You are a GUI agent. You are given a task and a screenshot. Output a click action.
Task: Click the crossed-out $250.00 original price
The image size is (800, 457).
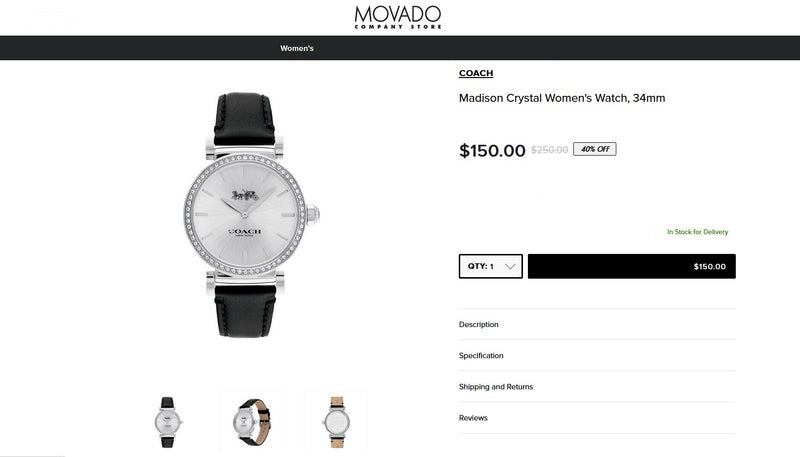tap(549, 149)
